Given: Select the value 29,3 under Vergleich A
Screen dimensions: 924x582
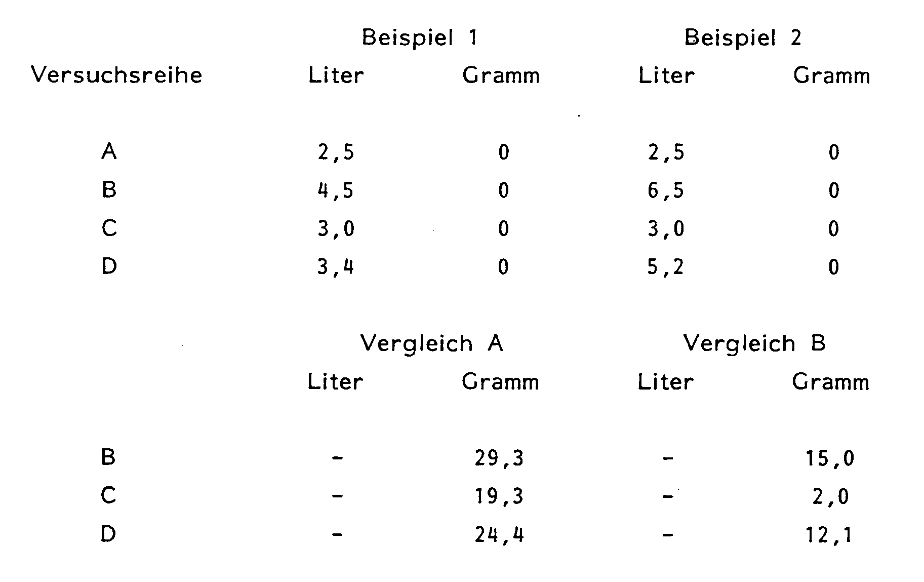Looking at the screenshot, I should coord(499,458).
